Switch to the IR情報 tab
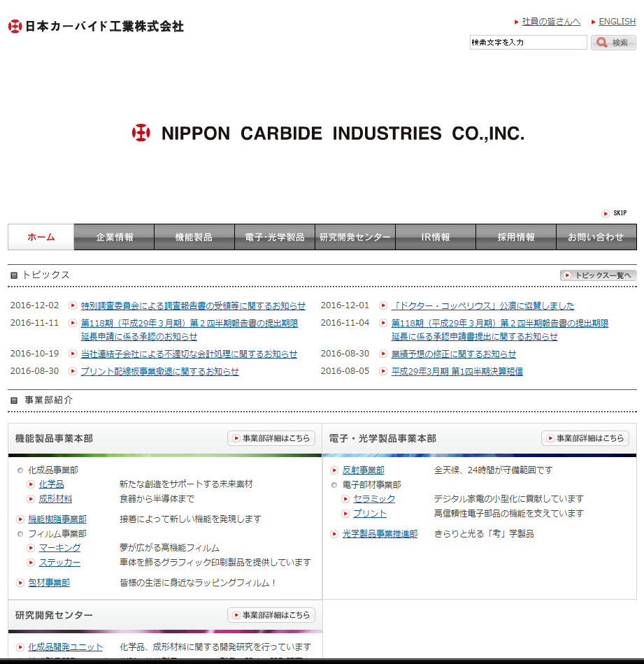Screen dimensions: 644x664 coord(436,237)
